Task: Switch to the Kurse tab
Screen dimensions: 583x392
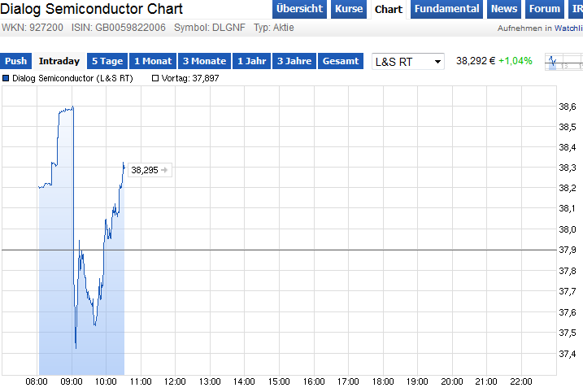Action: coord(349,9)
